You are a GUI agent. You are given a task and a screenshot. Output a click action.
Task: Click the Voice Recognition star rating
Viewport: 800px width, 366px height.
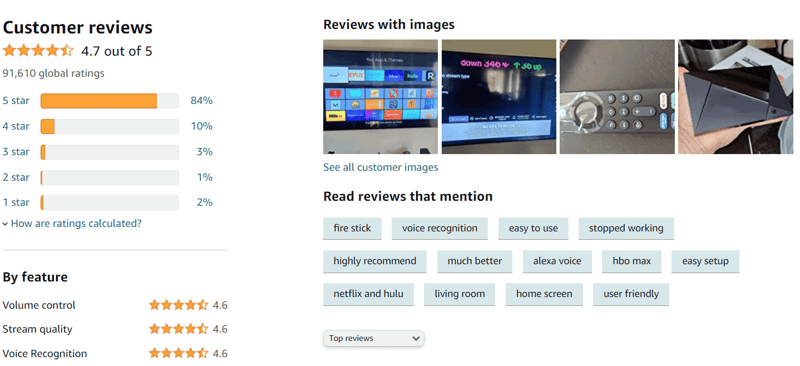coord(179,353)
